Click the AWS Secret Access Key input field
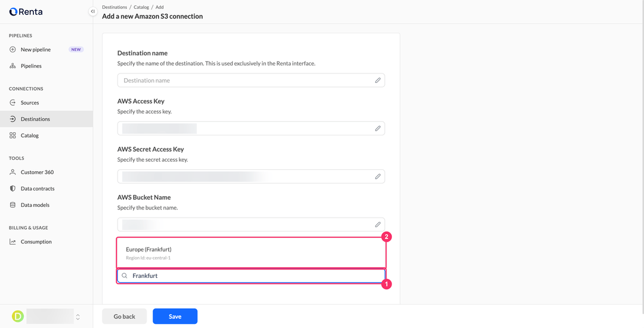This screenshot has width=644, height=328. [x=251, y=177]
